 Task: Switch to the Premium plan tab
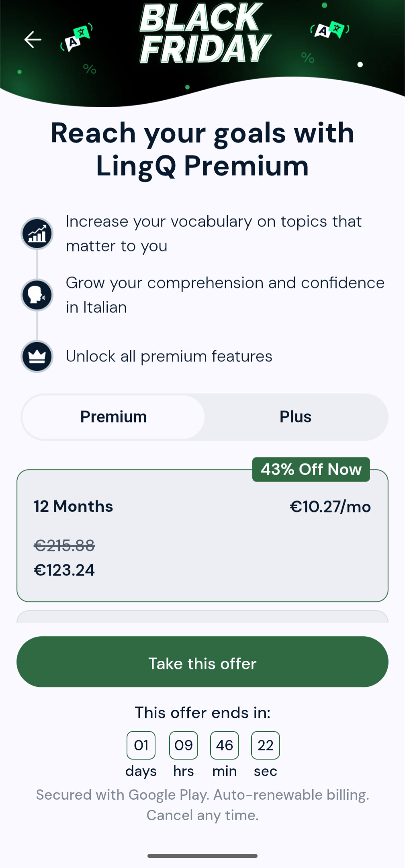(x=113, y=417)
